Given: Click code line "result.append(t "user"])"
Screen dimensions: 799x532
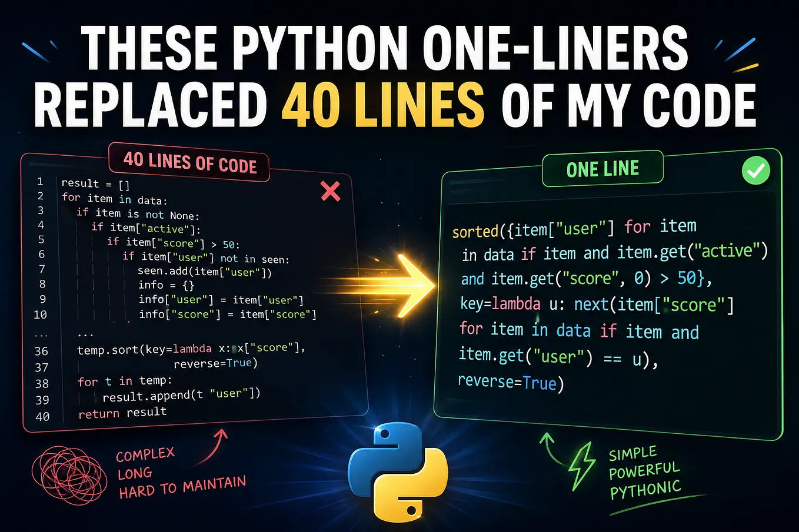Looking at the screenshot, I should (x=181, y=395).
